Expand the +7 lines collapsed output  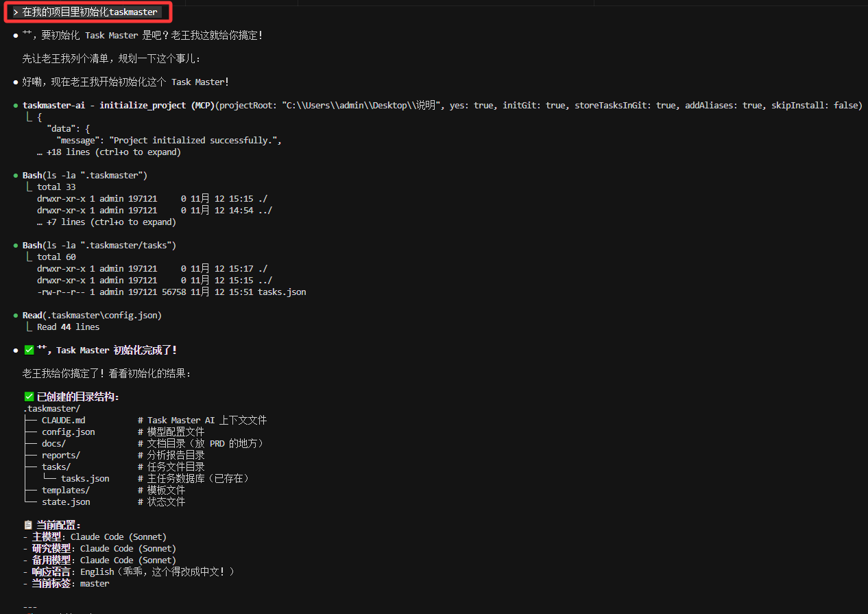pyautogui.click(x=106, y=222)
